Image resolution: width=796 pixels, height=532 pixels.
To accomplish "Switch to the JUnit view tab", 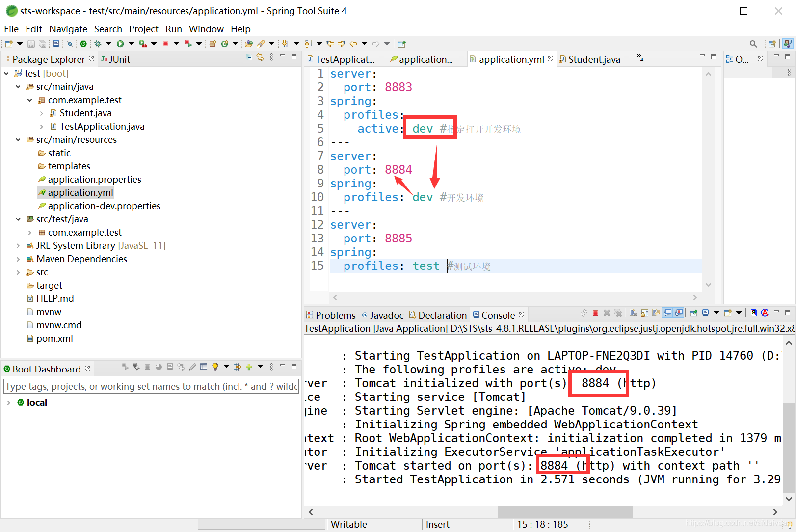I will (115, 59).
